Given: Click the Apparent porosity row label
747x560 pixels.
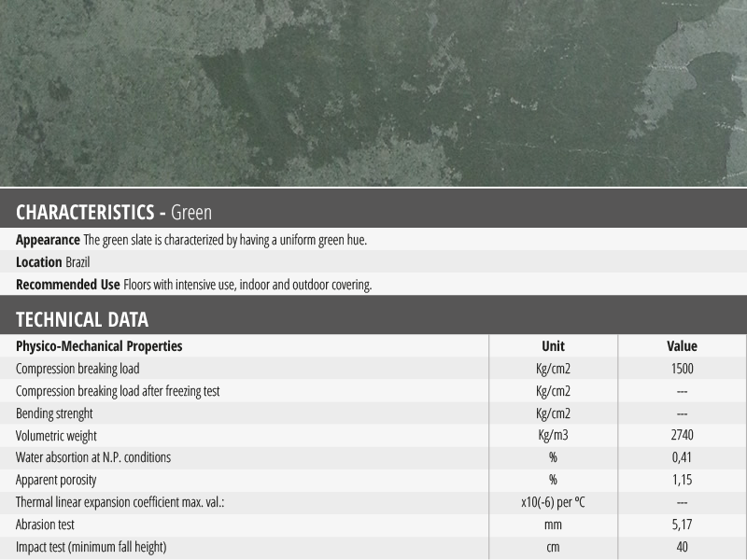Looking at the screenshot, I should (56, 480).
